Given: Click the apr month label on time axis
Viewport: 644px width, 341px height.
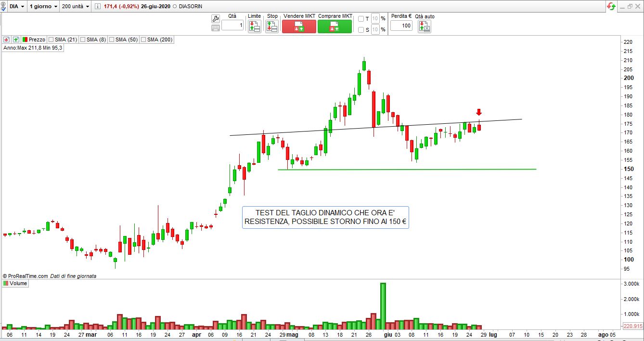Looking at the screenshot, I should [x=196, y=334].
